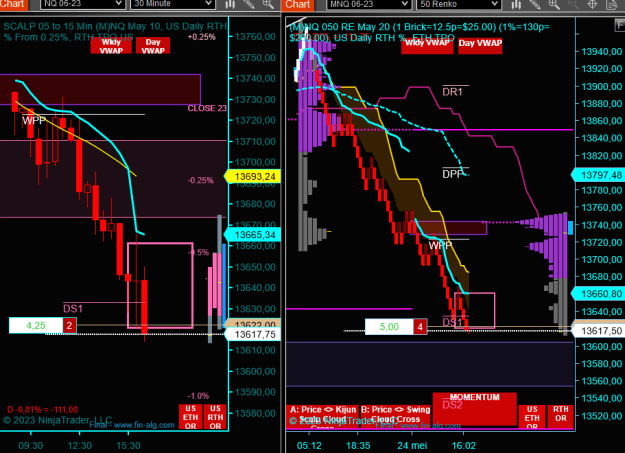Click the D -0,81% = -111,00 text
This screenshot has width=625, height=453.
[x=43, y=410]
